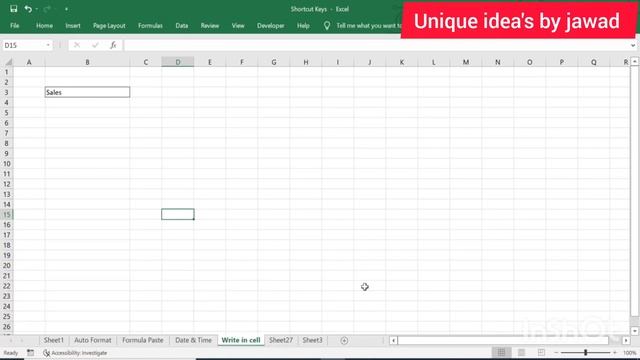Select column D header
Image resolution: width=640 pixels, height=360 pixels.
point(178,62)
